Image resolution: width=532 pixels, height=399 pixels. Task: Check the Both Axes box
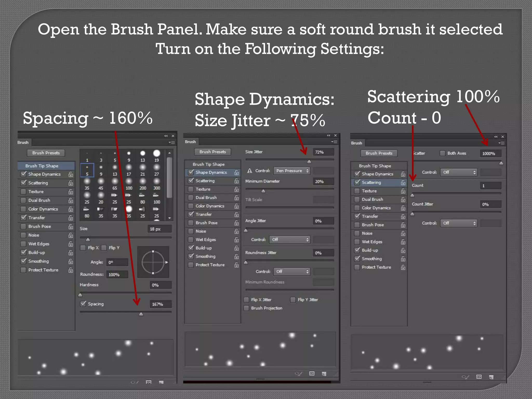click(x=443, y=153)
